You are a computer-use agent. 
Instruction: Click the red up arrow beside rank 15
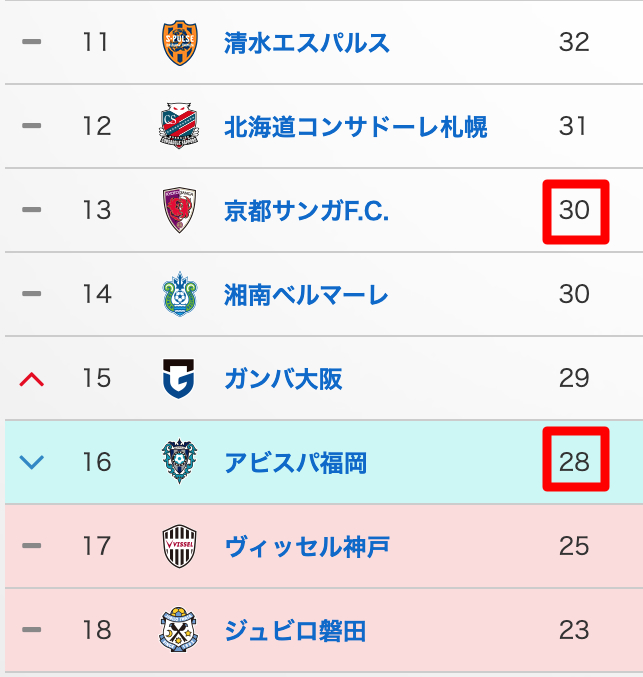pos(32,379)
